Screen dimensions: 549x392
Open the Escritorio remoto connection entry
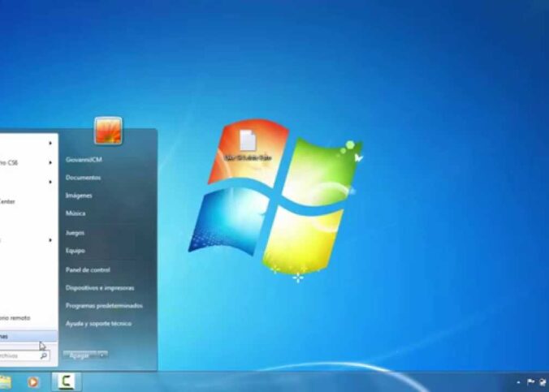[28, 318]
